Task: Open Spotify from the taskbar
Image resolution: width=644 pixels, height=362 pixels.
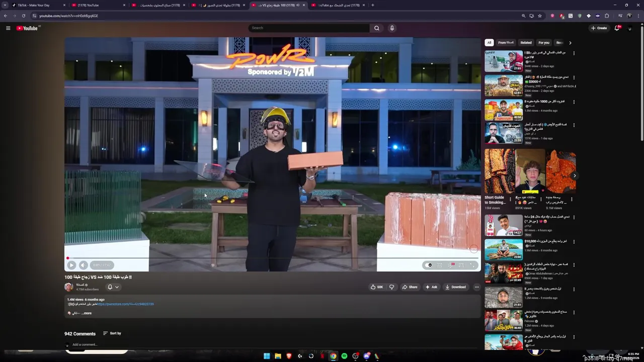Action: click(344, 356)
